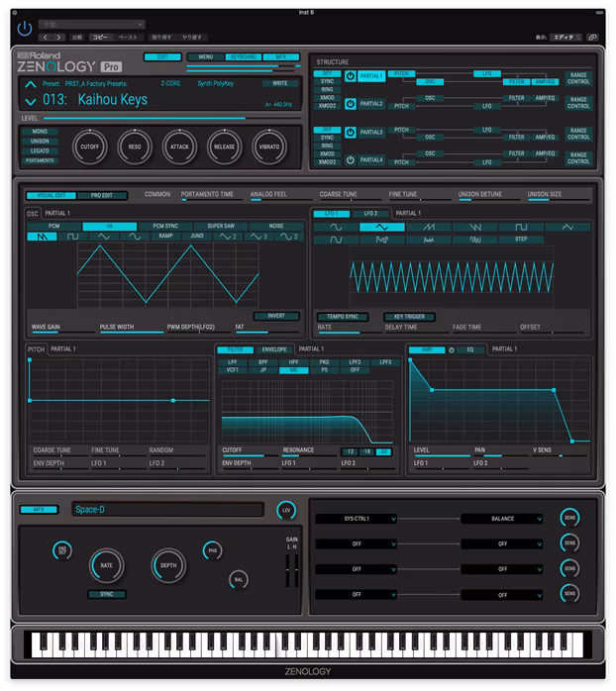
Task: Click the MFX LEV knob
Action: [286, 510]
